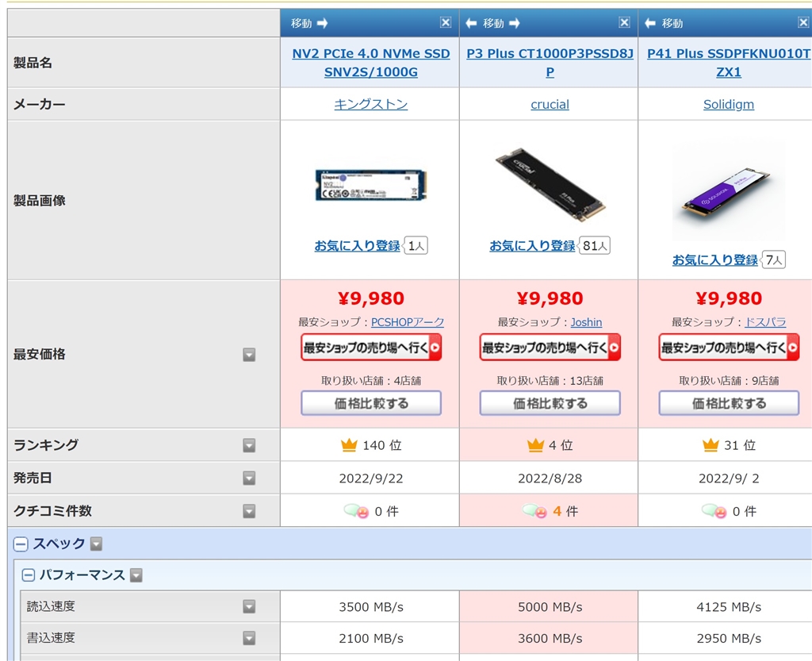Click the review bubble icon for P41 Plus
This screenshot has width=812, height=661.
pyautogui.click(x=714, y=511)
